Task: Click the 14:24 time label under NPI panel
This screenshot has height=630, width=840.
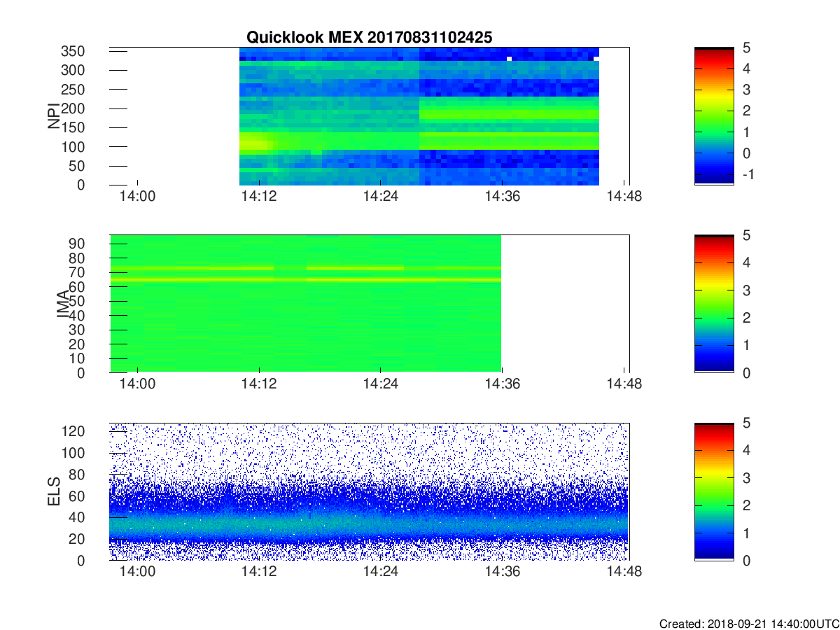Action: tap(381, 197)
